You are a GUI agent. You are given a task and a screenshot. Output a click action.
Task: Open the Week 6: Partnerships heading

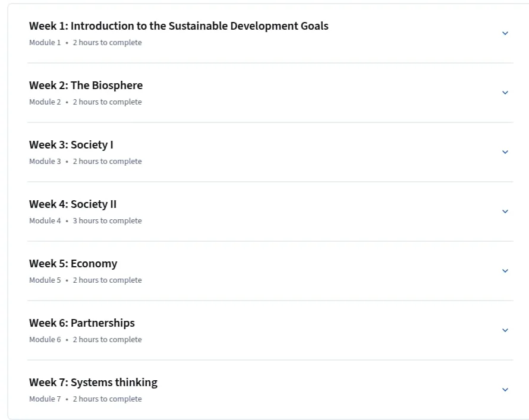tap(82, 323)
